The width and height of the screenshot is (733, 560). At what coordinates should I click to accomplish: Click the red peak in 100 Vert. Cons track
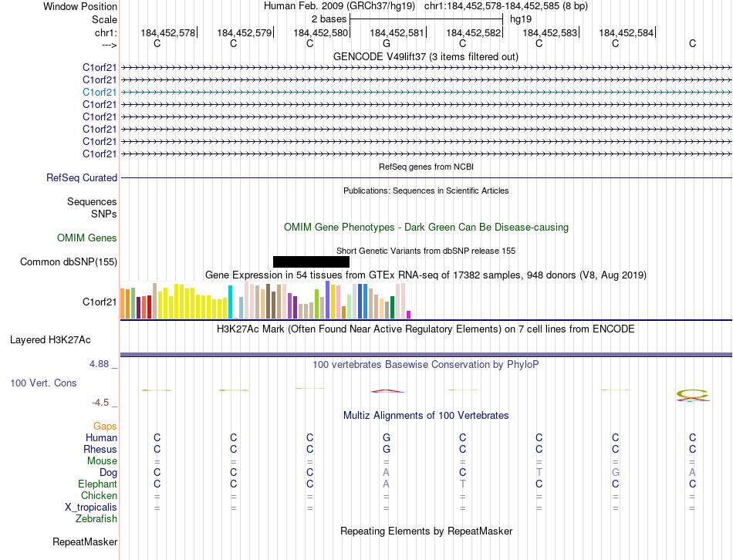coord(387,391)
